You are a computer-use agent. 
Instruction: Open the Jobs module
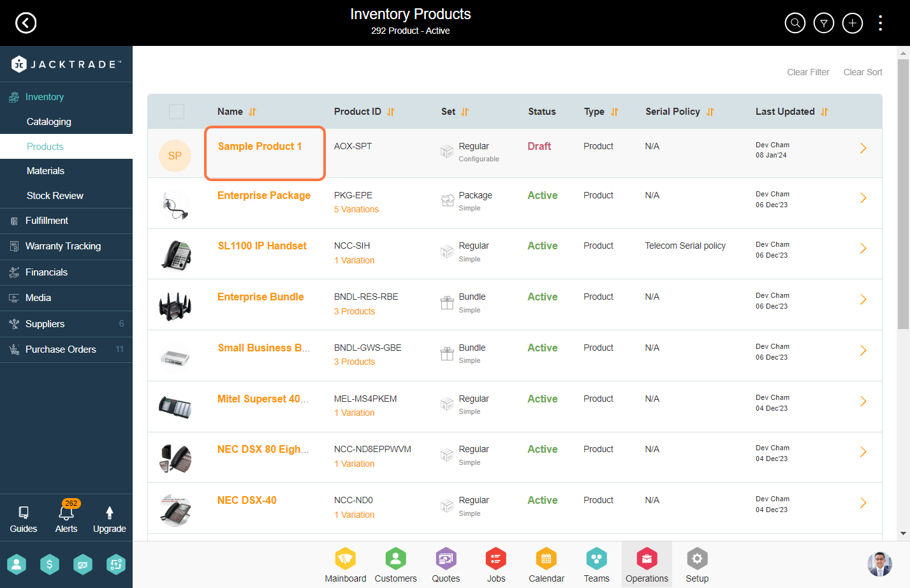tap(496, 565)
